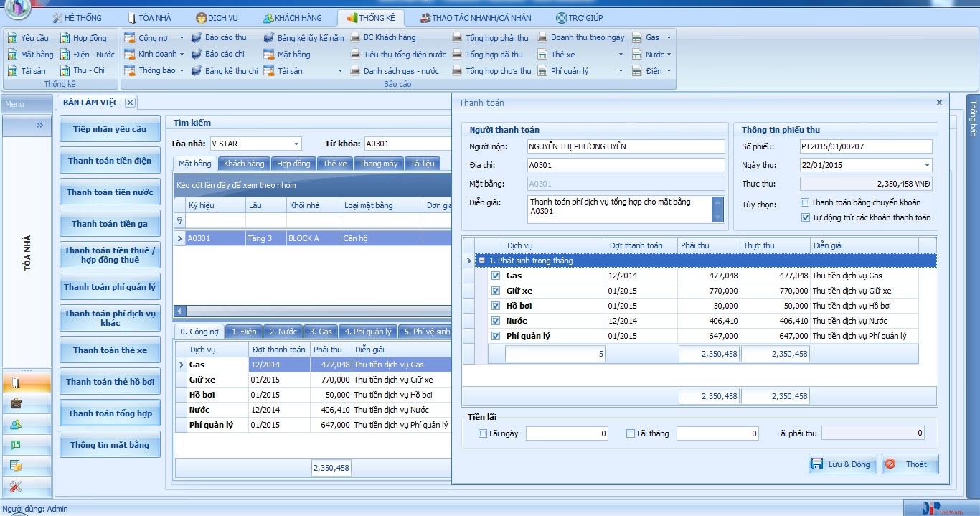Open the wrench and screwdriver tools icon
The width and height of the screenshot is (980, 516).
16,487
